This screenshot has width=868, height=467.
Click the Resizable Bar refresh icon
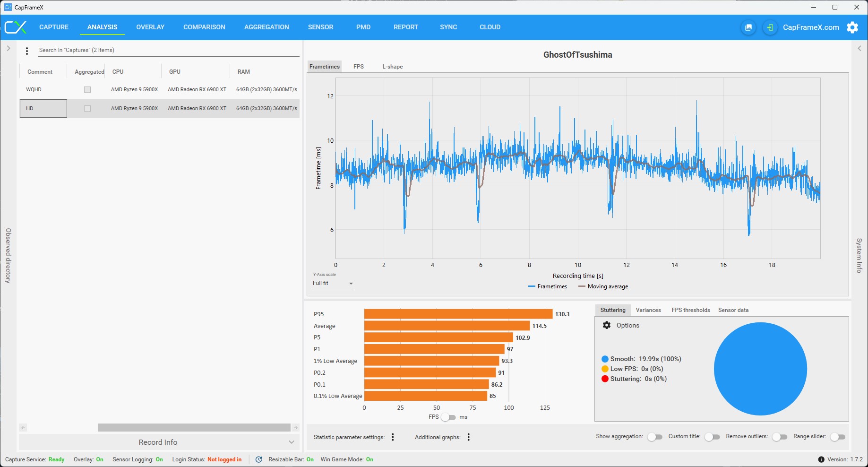(259, 459)
